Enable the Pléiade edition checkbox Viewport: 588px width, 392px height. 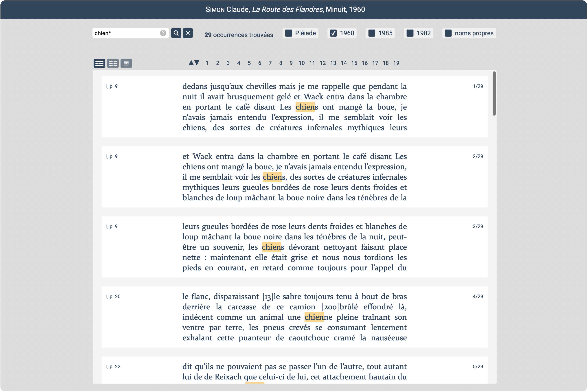point(288,33)
